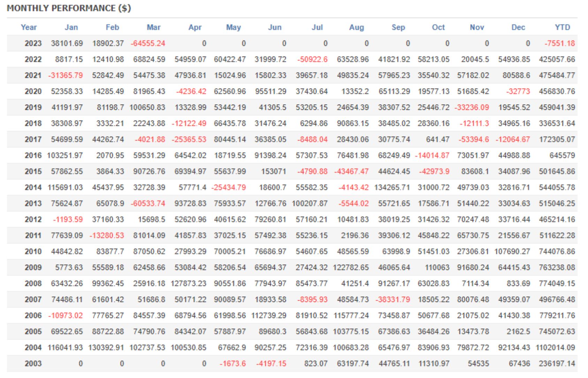The height and width of the screenshot is (378, 588).
Task: Click the November 2017 value -53394.6
Action: pos(474,139)
